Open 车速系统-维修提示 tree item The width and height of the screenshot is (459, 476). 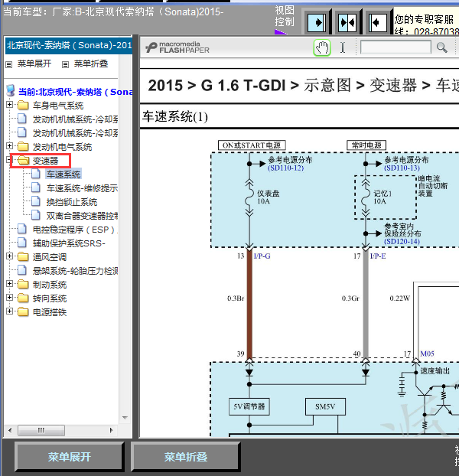click(82, 188)
